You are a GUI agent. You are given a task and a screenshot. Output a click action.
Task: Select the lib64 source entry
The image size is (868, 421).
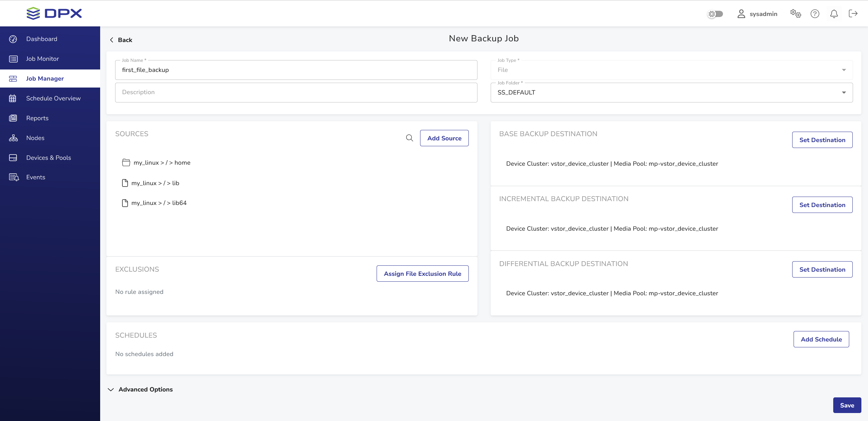[159, 203]
